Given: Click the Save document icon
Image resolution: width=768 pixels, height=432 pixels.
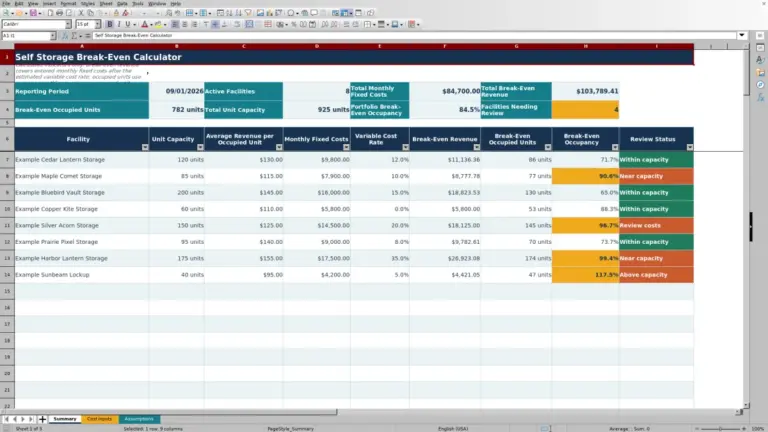Looking at the screenshot, I should (33, 13).
